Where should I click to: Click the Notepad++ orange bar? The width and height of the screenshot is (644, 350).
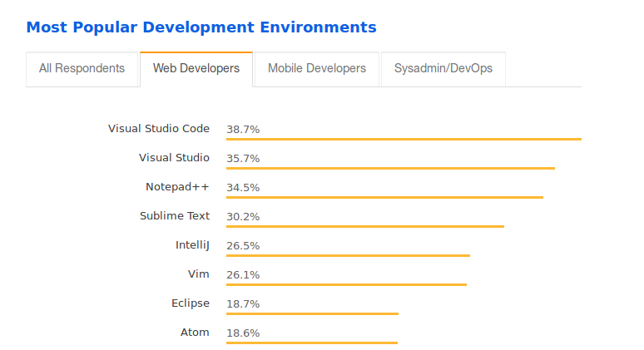[x=385, y=198]
